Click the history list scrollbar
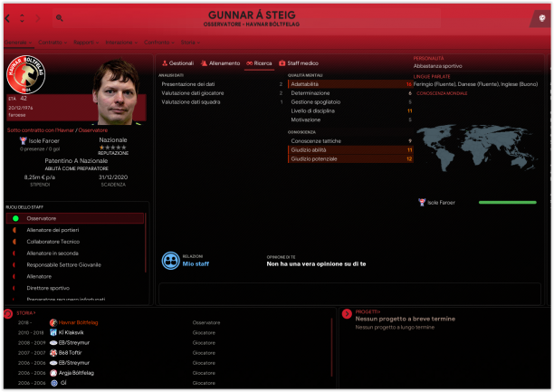The height and width of the screenshot is (392, 554). pos(331,348)
